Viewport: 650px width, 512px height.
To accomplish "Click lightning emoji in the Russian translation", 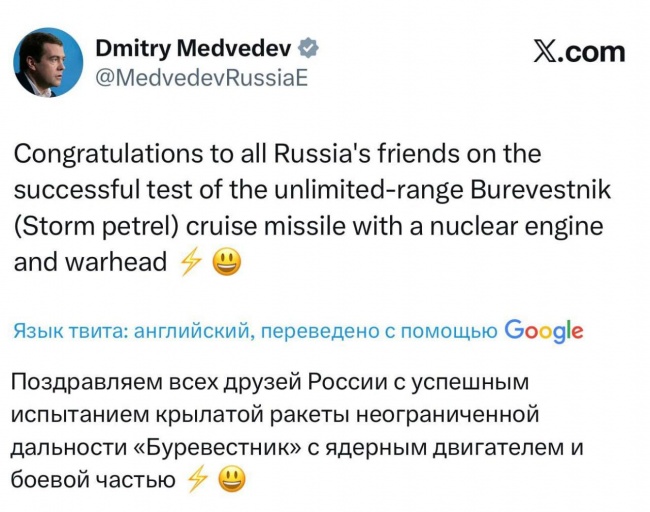I will pyautogui.click(x=197, y=480).
